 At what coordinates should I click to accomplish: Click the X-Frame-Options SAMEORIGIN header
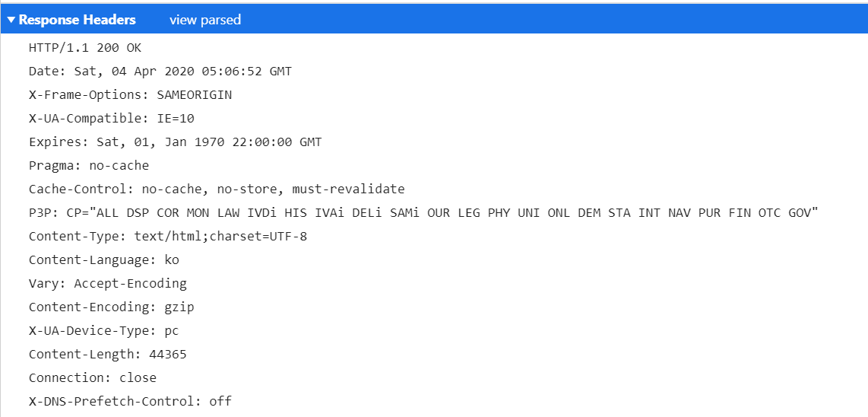(130, 95)
